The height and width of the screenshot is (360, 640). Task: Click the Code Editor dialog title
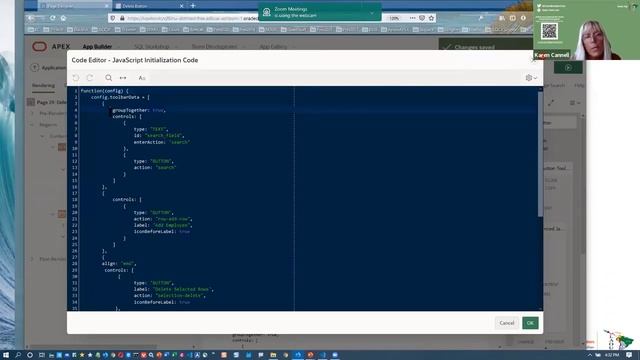(x=135, y=60)
